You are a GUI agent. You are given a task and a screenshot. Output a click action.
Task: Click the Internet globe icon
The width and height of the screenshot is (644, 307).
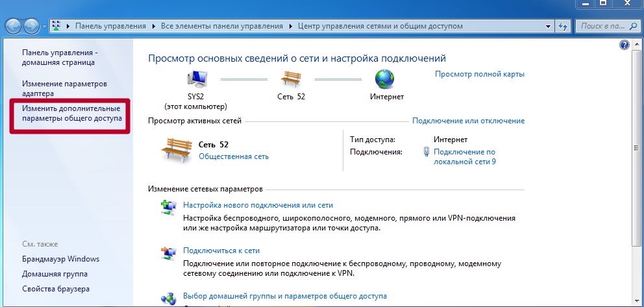pyautogui.click(x=385, y=80)
